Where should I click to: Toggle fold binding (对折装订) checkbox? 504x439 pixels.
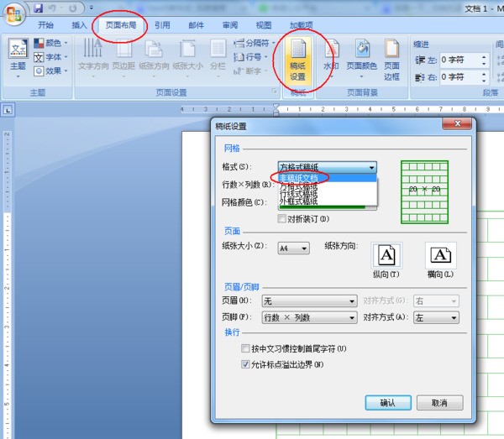tap(281, 219)
